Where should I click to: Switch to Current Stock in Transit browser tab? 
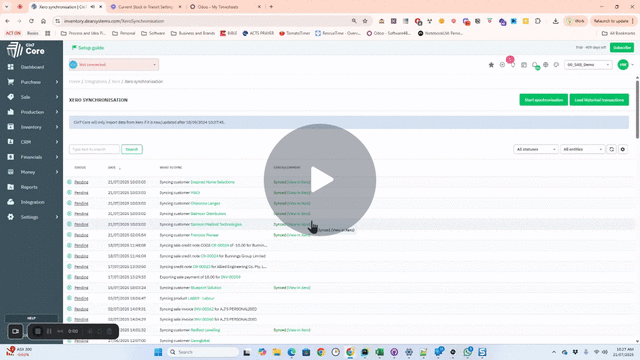[146, 7]
